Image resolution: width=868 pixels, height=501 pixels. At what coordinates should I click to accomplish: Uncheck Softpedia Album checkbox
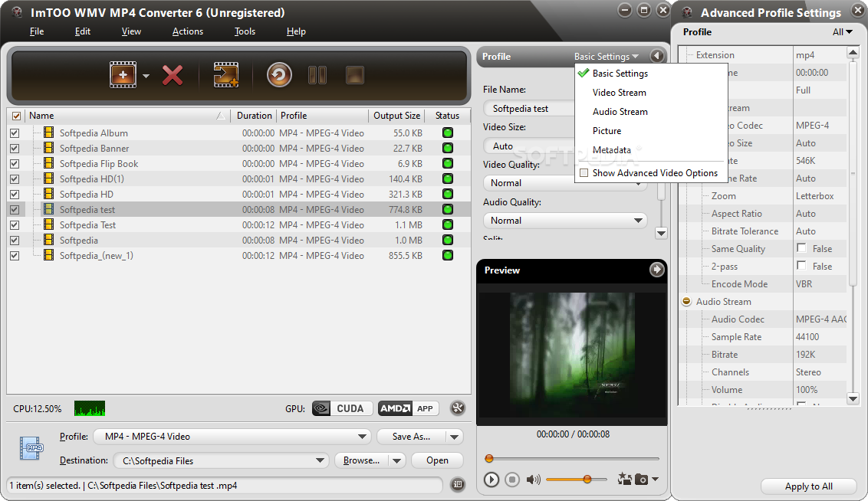(x=15, y=133)
